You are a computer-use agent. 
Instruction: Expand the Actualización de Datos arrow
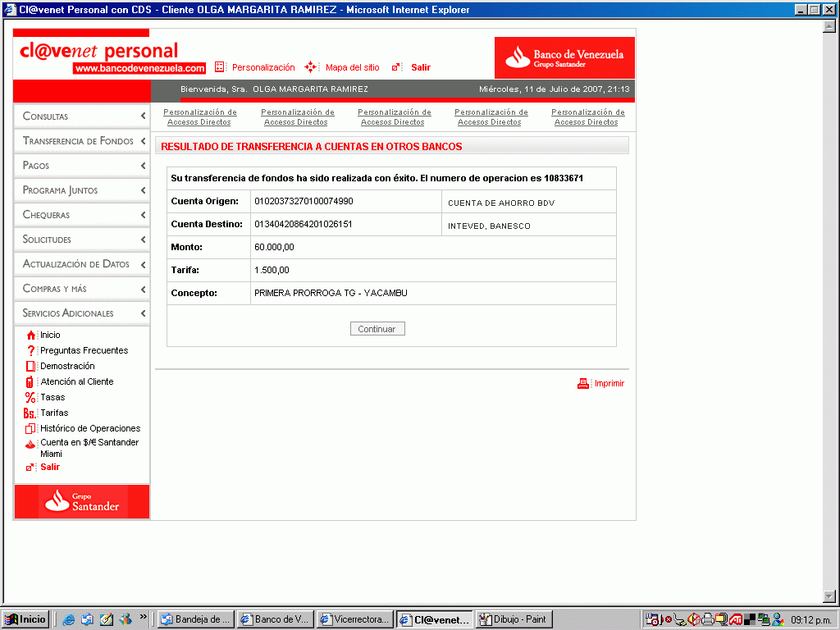(143, 265)
